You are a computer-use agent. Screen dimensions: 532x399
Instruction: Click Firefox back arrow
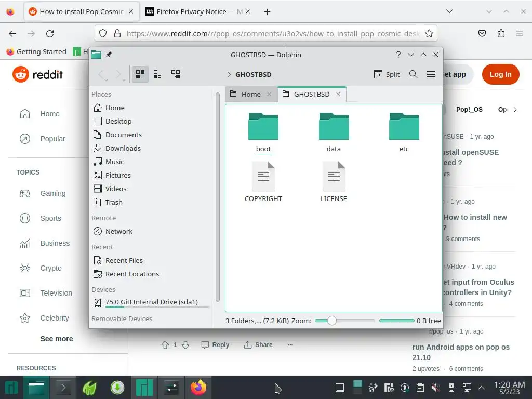tap(12, 33)
